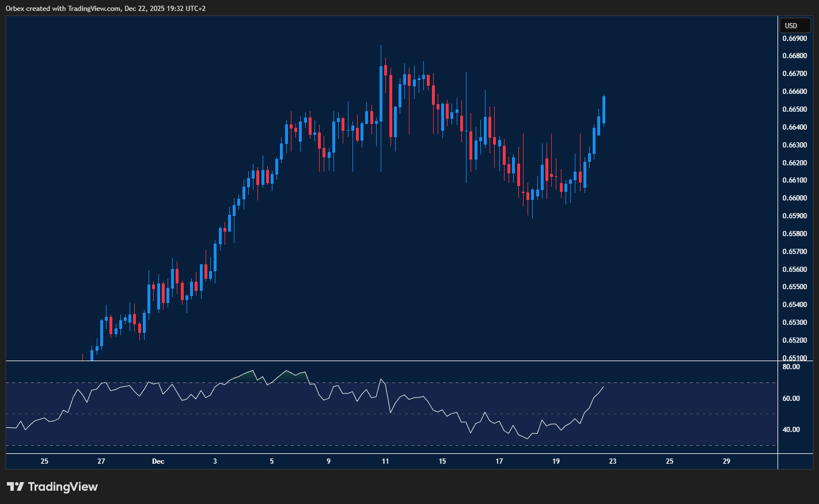Select the 17 date on time axis
819x504 pixels.
[x=499, y=461]
